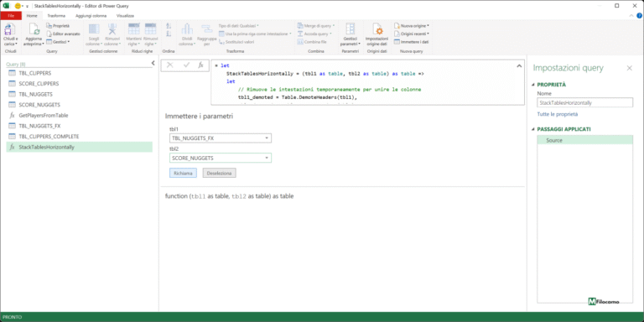Click the sort ascending icon
The height and width of the screenshot is (322, 644).
tap(169, 26)
